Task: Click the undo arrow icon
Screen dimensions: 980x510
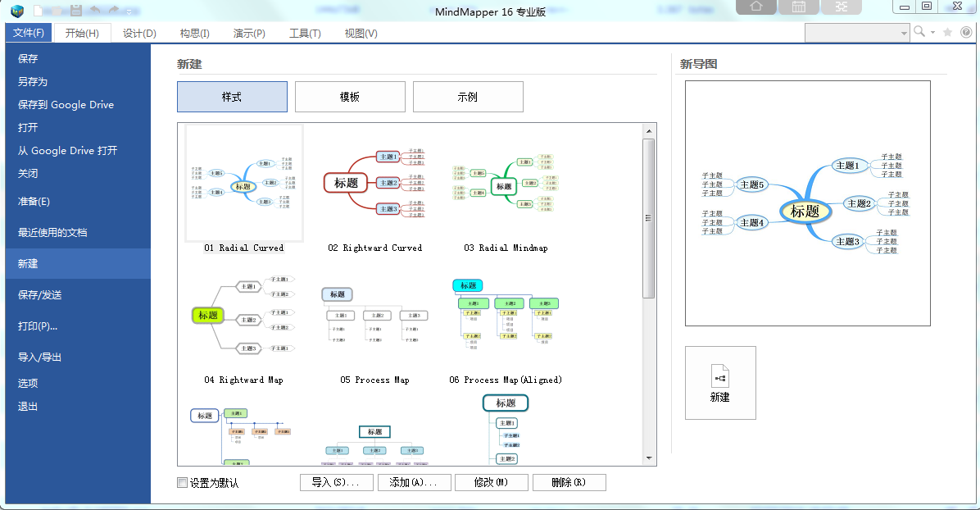Action: [x=95, y=10]
